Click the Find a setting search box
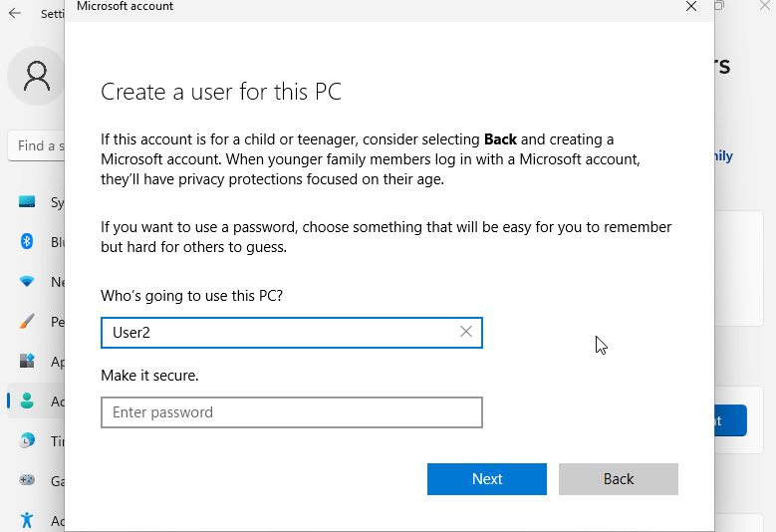This screenshot has width=776, height=532. coord(36,146)
